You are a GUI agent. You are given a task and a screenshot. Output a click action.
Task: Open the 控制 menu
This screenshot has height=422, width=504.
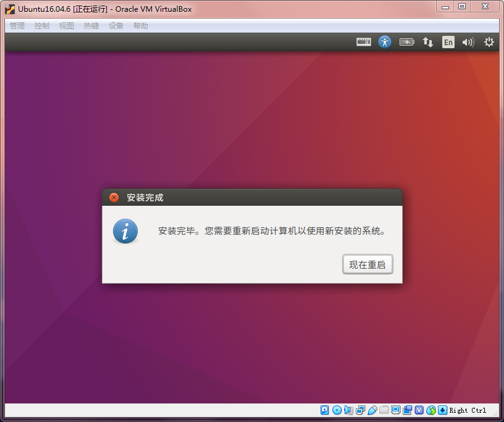[42, 26]
